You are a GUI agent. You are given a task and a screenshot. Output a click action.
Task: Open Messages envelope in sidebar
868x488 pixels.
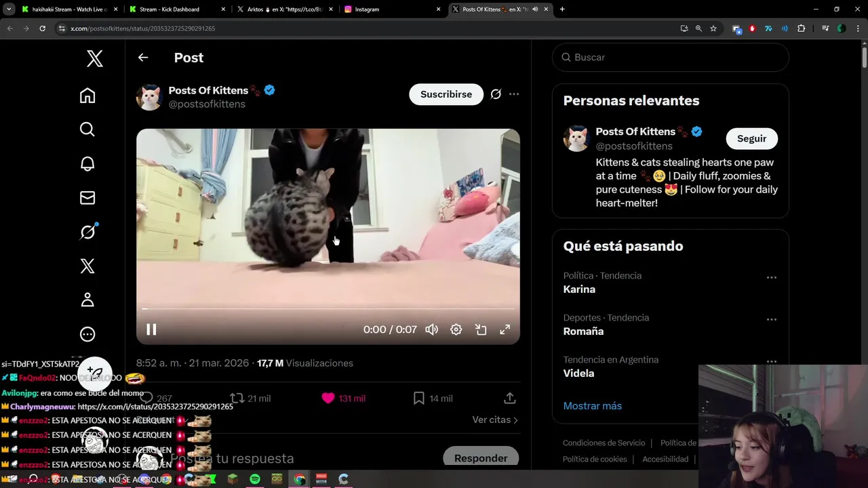coord(87,198)
